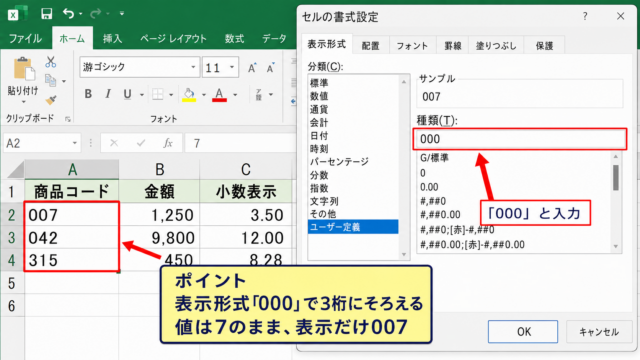Click the red Font Color A
This screenshot has height=360, width=640.
tap(219, 95)
